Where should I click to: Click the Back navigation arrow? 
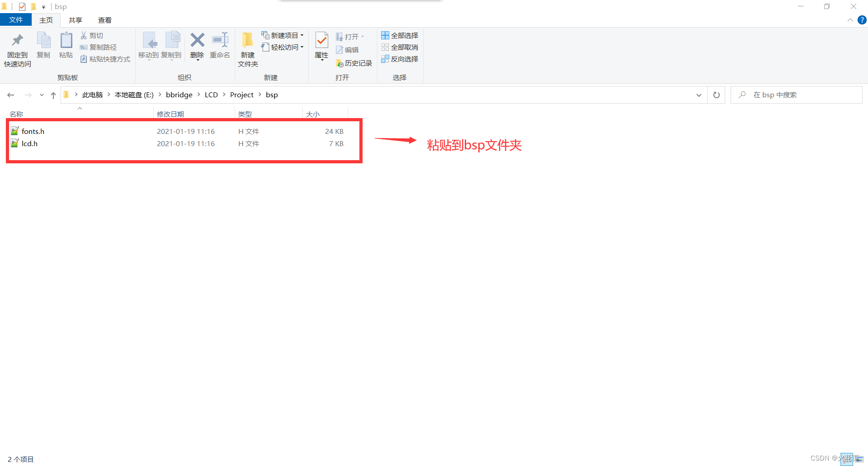(x=11, y=95)
